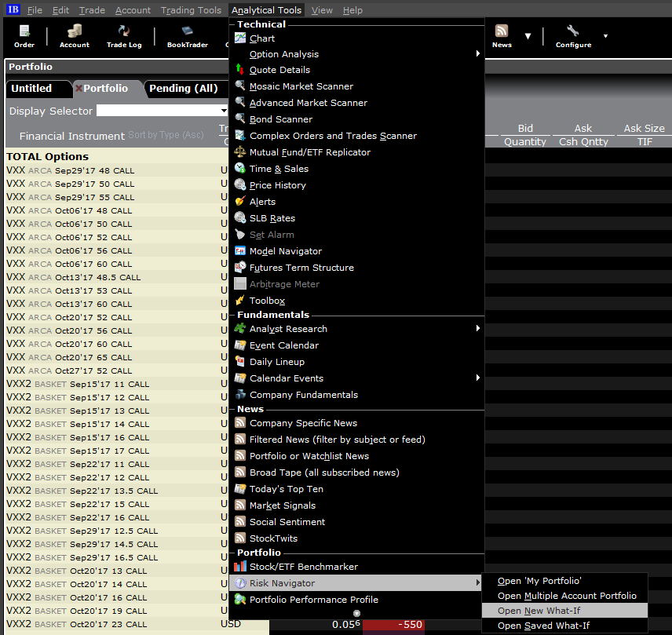Choose Open Saved What-If

point(564,626)
